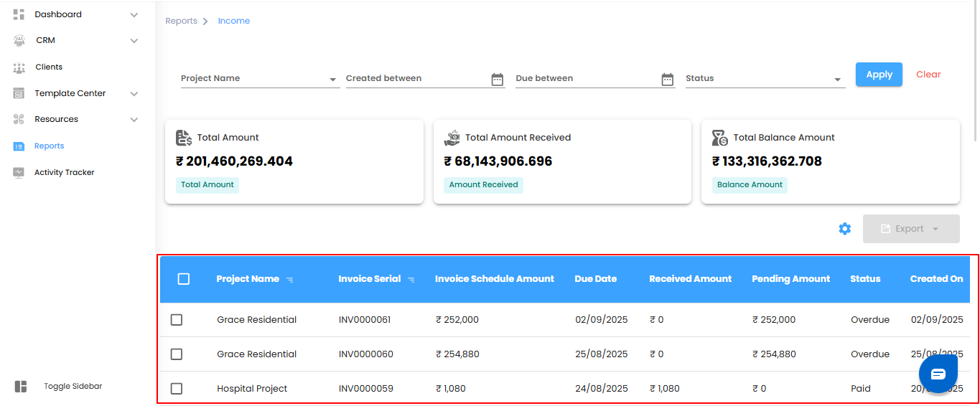
Task: Click the Project Name column sort icon
Action: tap(290, 280)
